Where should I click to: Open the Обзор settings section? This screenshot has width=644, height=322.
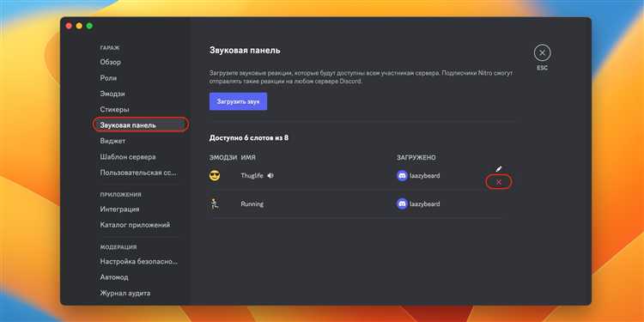[x=111, y=62]
